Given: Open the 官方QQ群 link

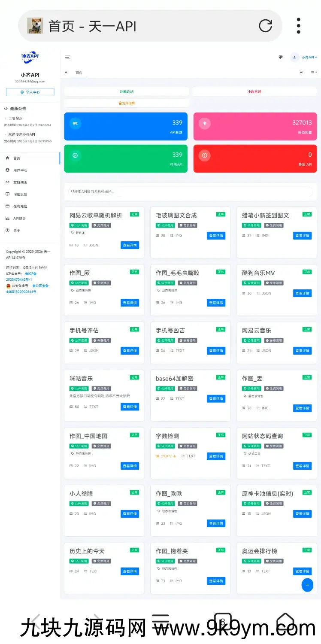Looking at the screenshot, I should pyautogui.click(x=127, y=103).
